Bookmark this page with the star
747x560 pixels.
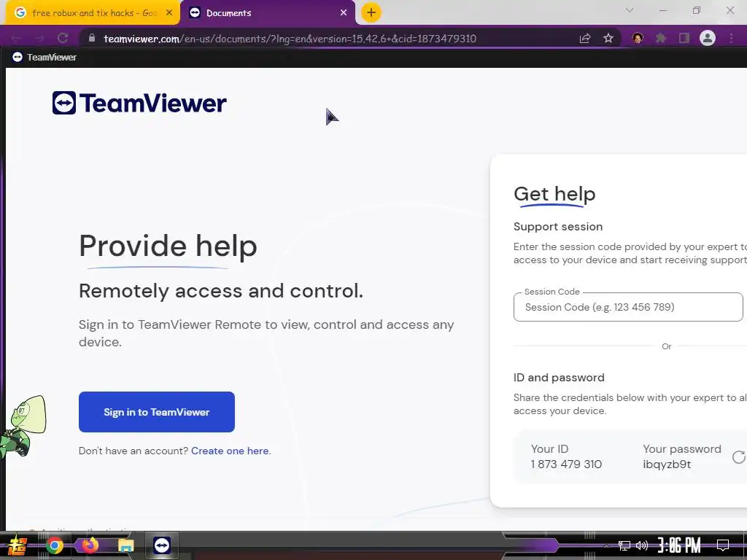click(608, 39)
